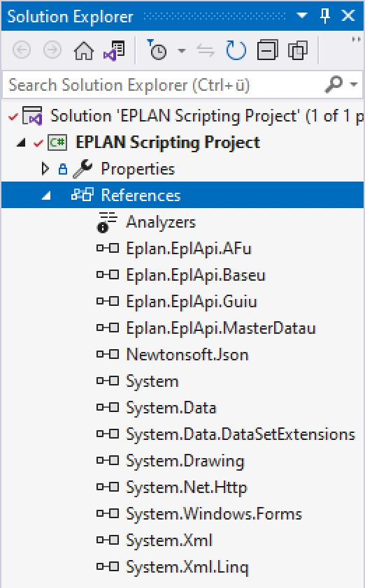Collapse the References node arrow
Viewport: 365px width, 588px height.
tap(46, 196)
